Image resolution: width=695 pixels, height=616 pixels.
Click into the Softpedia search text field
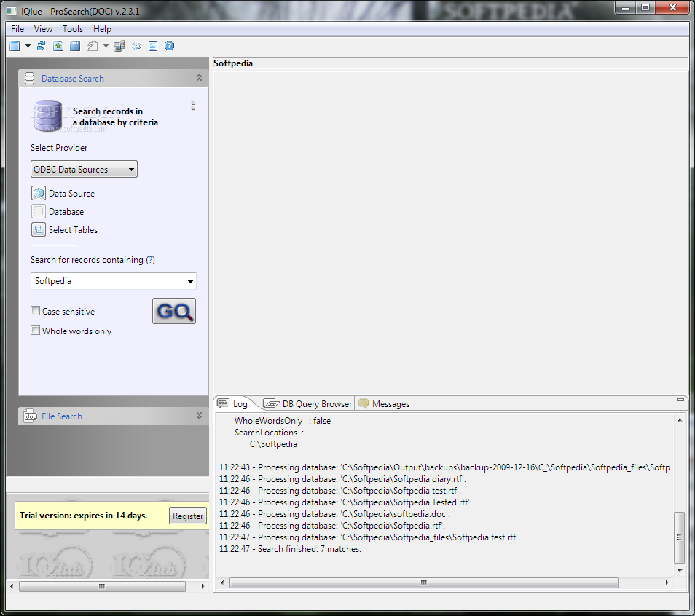108,281
